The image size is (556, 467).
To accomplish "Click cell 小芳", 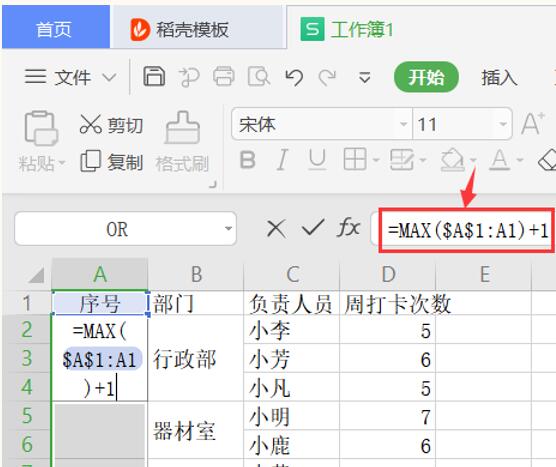I will tap(292, 358).
